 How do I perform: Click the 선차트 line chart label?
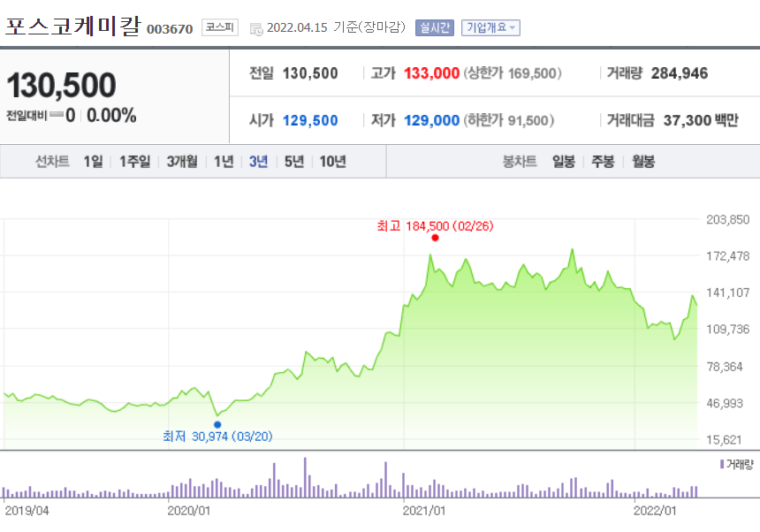[x=52, y=162]
